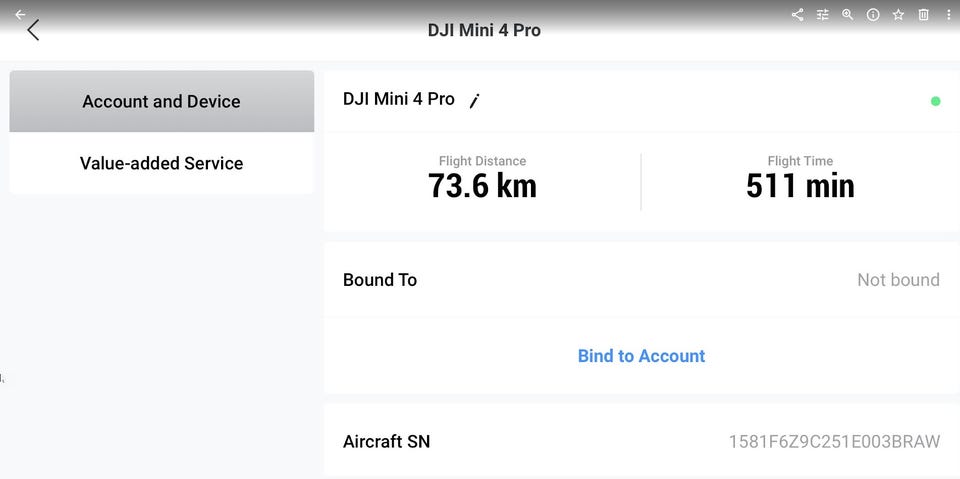960x479 pixels.
Task: Click the 511 min Flight Time stat
Action: tap(800, 185)
